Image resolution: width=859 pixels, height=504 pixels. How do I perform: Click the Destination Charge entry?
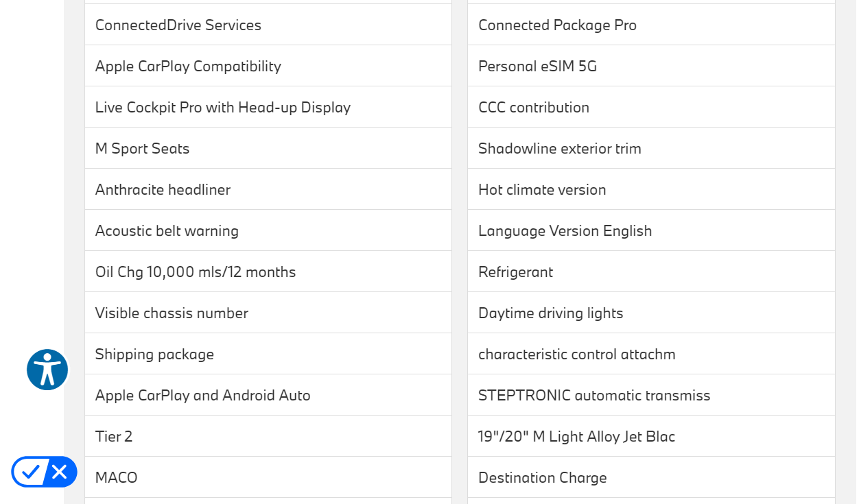click(542, 478)
